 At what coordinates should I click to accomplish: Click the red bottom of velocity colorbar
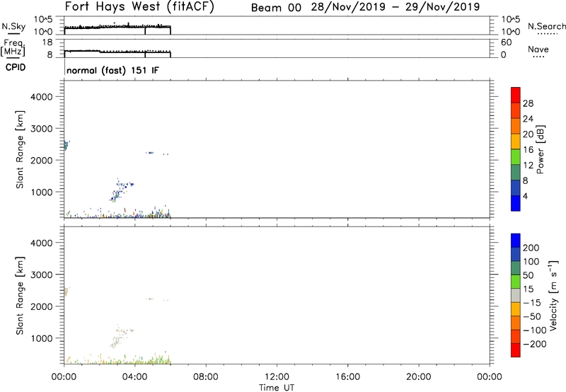(516, 350)
